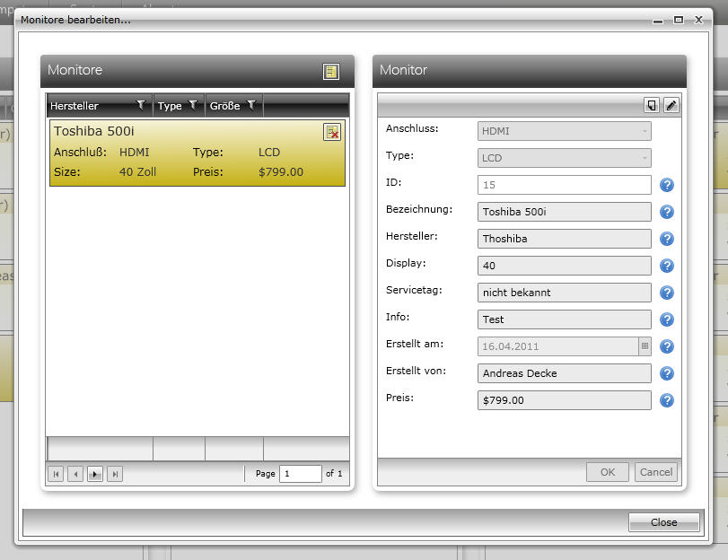The width and height of the screenshot is (728, 560).
Task: Click the Servicetag field nicht bekannt
Action: (x=564, y=293)
